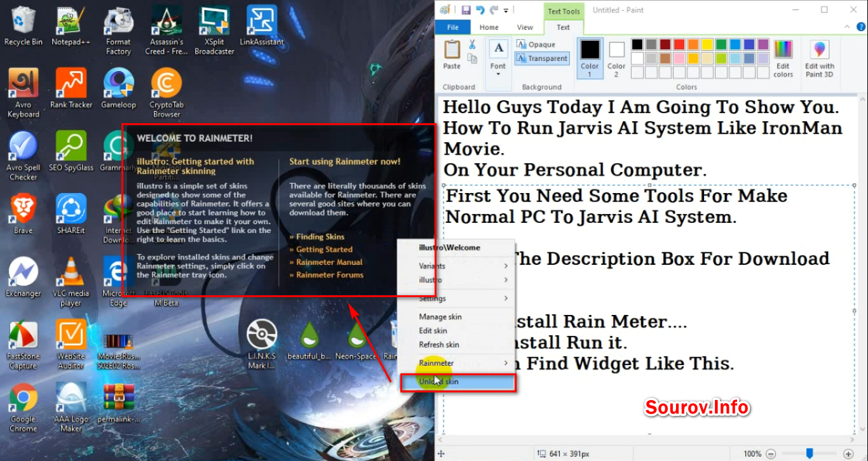Open the Customize Quick Access Toolbar dropdown
The width and height of the screenshot is (868, 461).
[x=506, y=10]
